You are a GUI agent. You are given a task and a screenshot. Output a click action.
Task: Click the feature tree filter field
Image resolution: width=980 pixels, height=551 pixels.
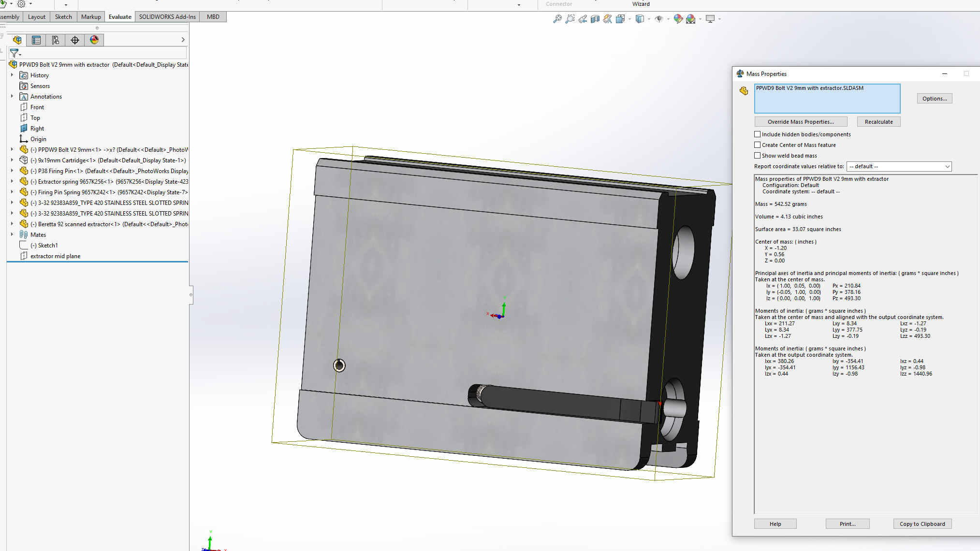click(x=102, y=53)
